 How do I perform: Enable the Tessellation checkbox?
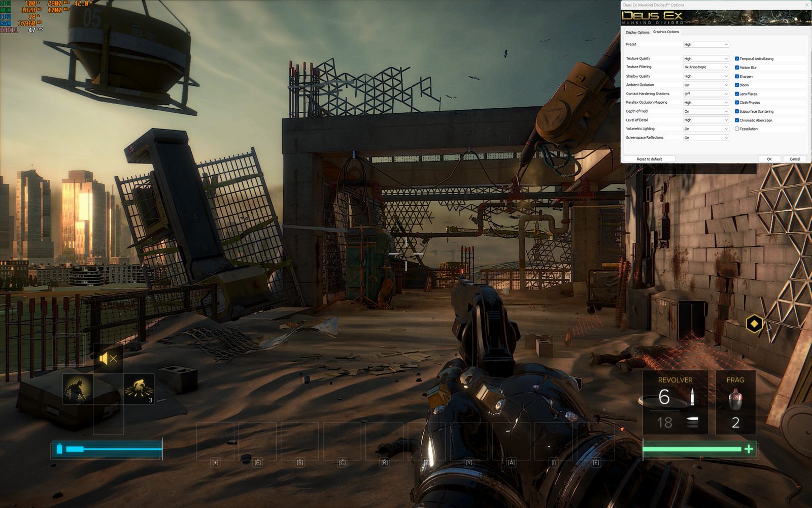click(x=737, y=129)
